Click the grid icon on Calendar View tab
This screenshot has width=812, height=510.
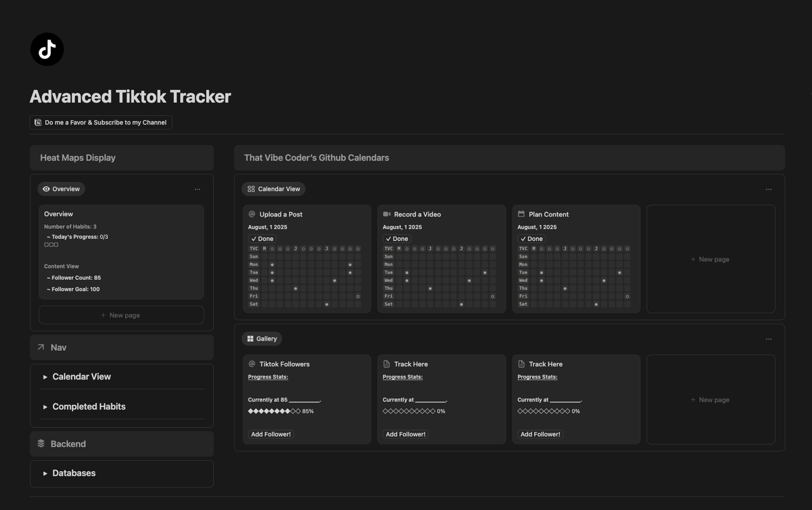click(251, 189)
